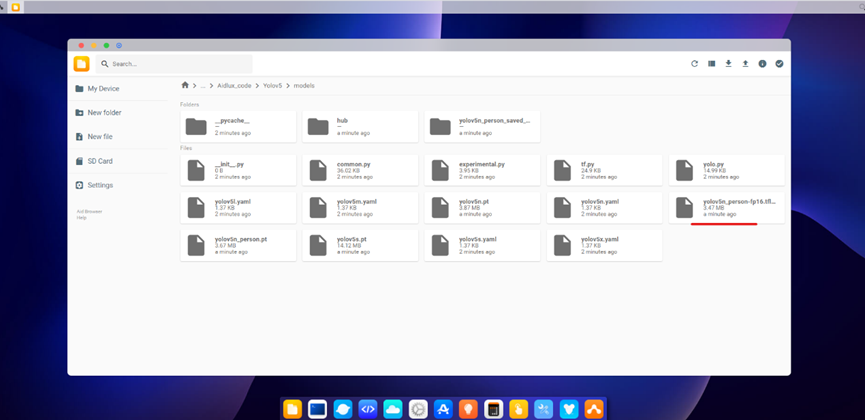
Task: Navigate to Aidlux_code in the breadcrumb
Action: [234, 86]
